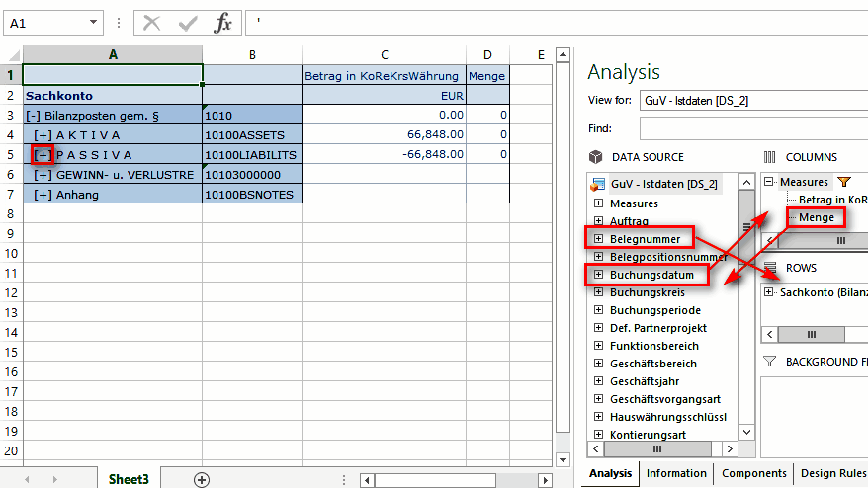868x488 pixels.
Task: Expand Buchungsdatum in the data source tree
Action: pos(598,275)
